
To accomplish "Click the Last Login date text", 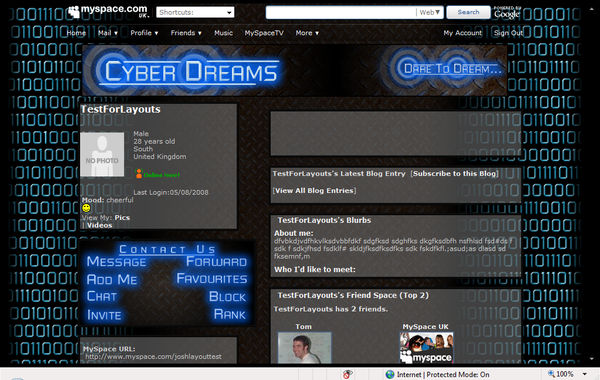I will click(171, 192).
